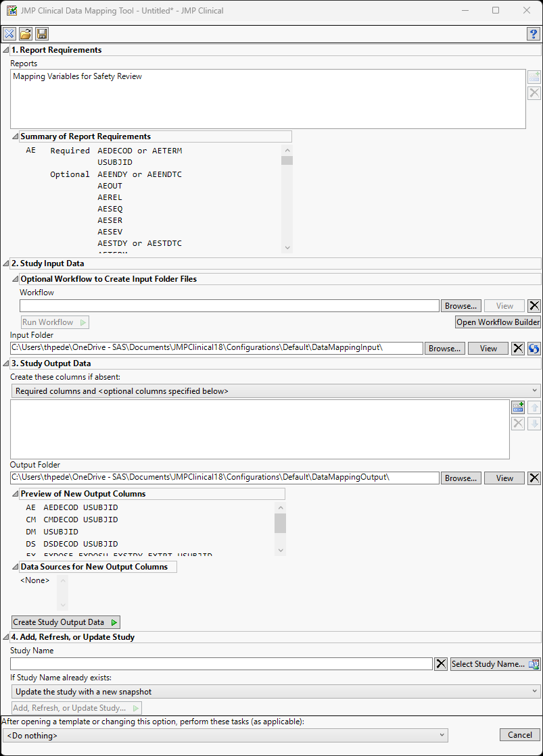Click into the Study Name field

click(221, 664)
